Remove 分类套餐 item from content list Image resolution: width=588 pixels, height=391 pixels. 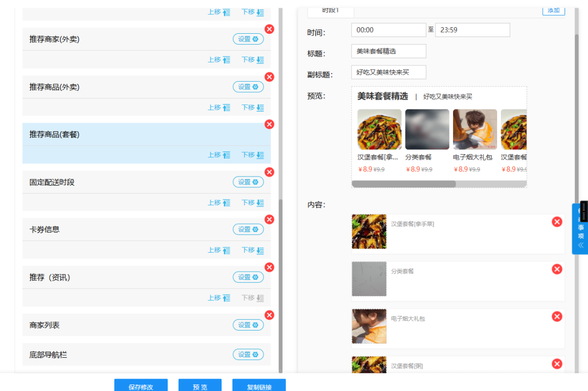(x=557, y=269)
